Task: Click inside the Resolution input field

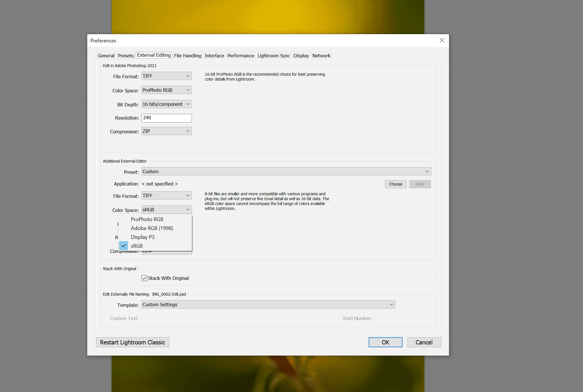Action: [x=166, y=118]
